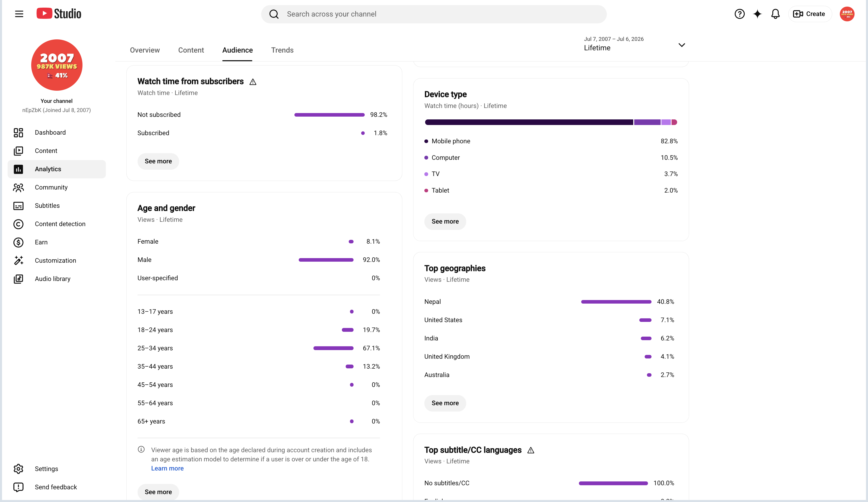Click the Create button

809,14
